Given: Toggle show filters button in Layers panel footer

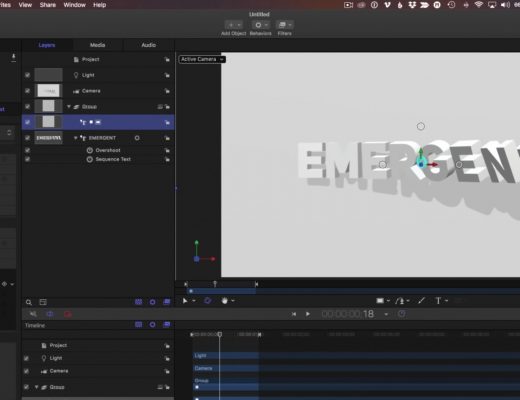Looking at the screenshot, I should pos(167,302).
